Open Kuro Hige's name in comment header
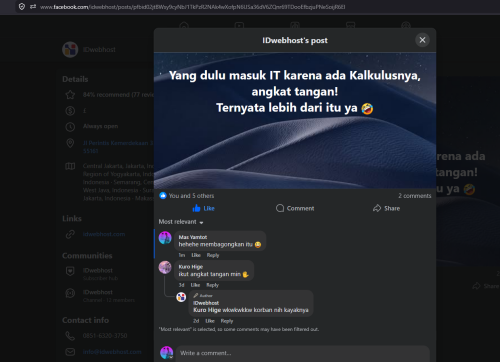The height and width of the screenshot is (362, 500). 191,267
